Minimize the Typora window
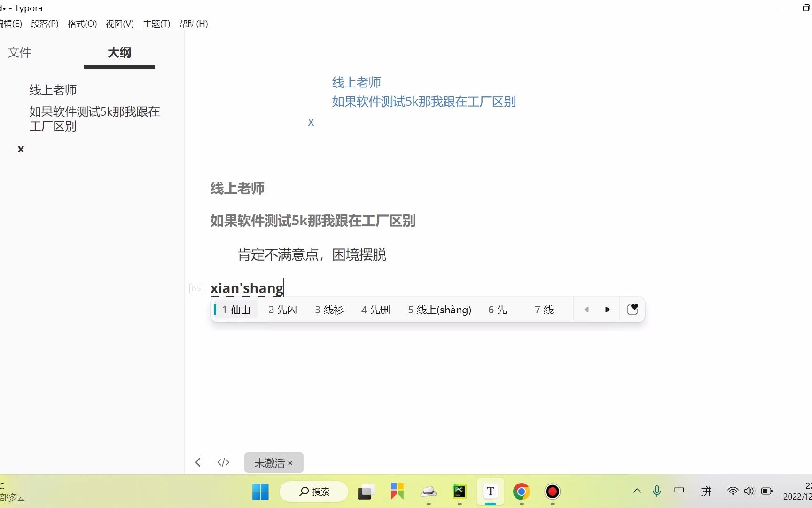The image size is (812, 508). pos(774,8)
